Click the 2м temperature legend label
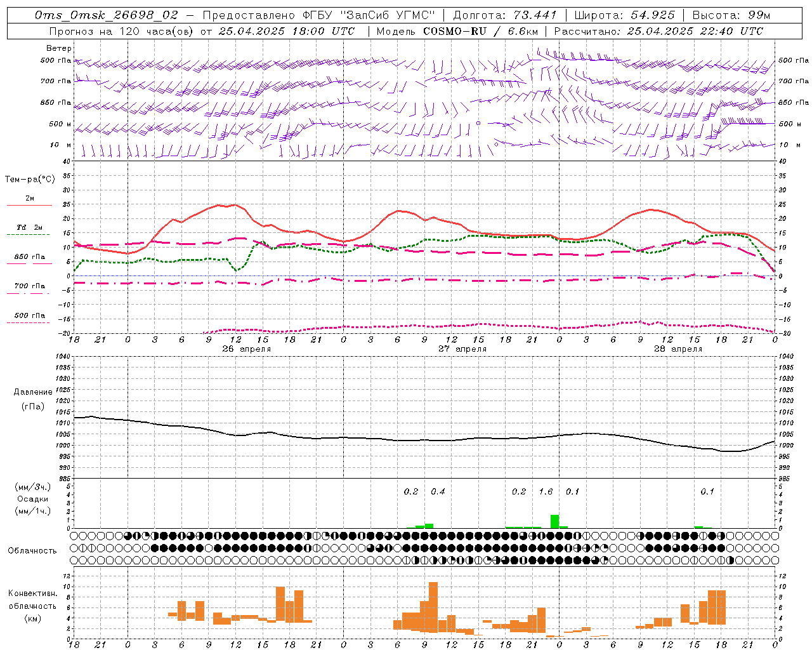Viewport: 812px width, 650px height. (x=30, y=199)
